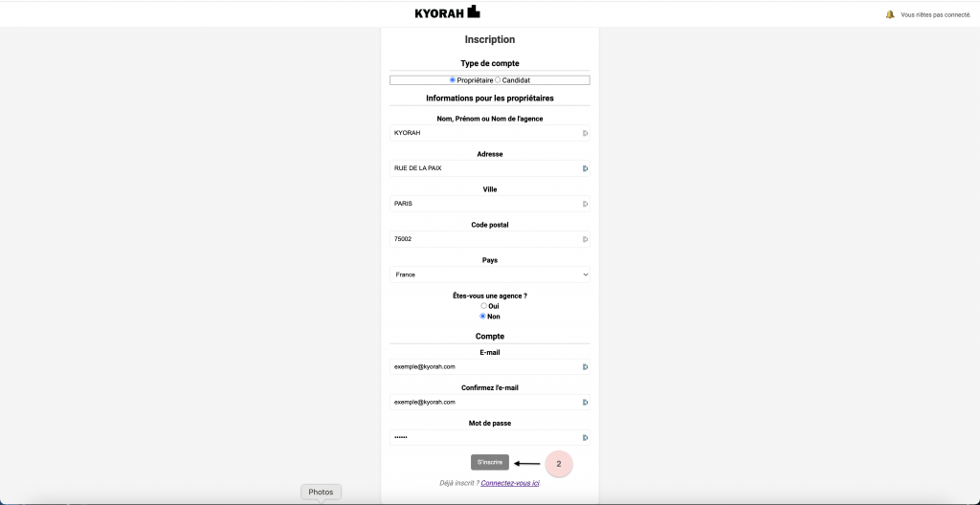Click the KYORAH logo in header
The image size is (980, 505).
click(x=447, y=13)
